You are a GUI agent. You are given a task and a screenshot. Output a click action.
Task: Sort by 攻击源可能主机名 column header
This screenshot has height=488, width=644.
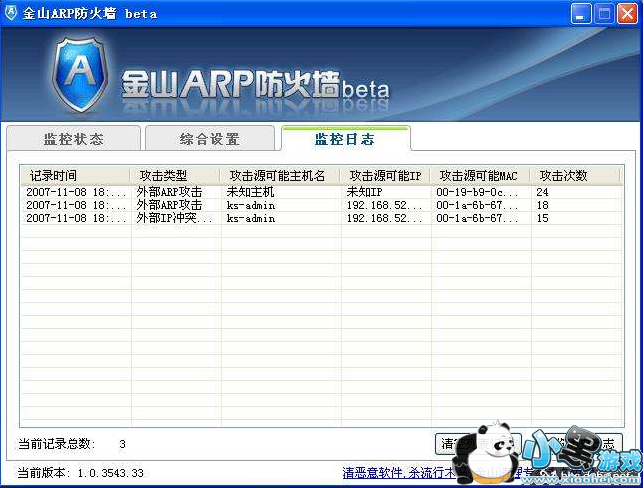(280, 176)
